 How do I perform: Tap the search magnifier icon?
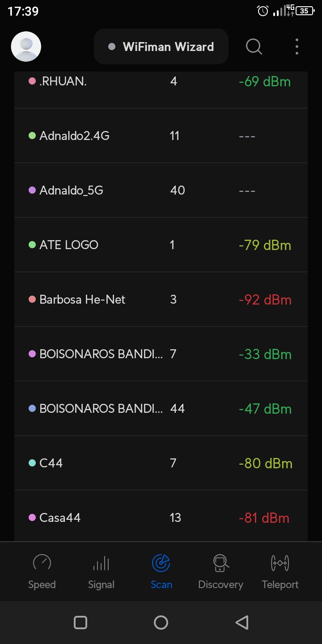[x=254, y=47]
